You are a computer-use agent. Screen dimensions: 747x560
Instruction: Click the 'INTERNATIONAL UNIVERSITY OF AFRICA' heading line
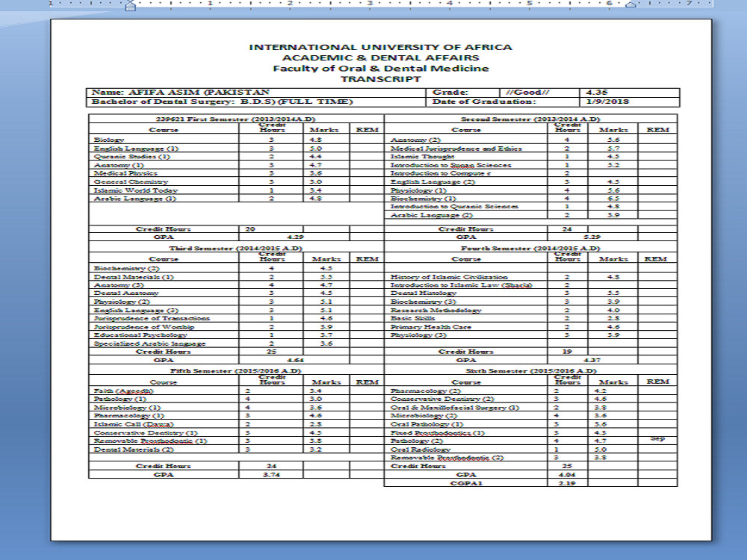(380, 47)
